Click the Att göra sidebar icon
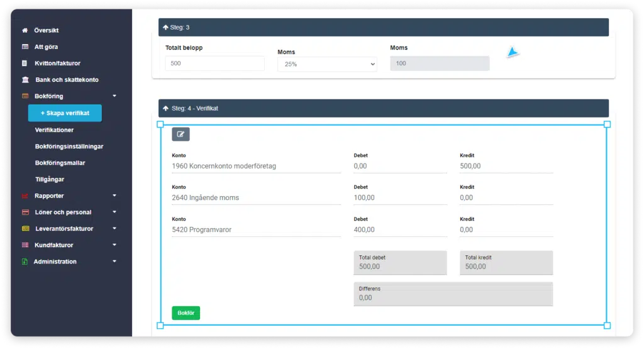Screen dimensions: 644x349 click(x=25, y=47)
